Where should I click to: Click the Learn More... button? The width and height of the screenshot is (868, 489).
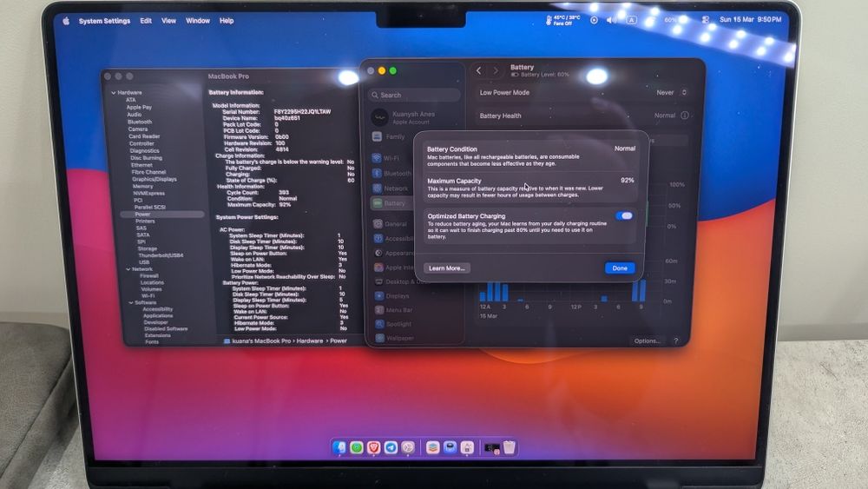447,268
